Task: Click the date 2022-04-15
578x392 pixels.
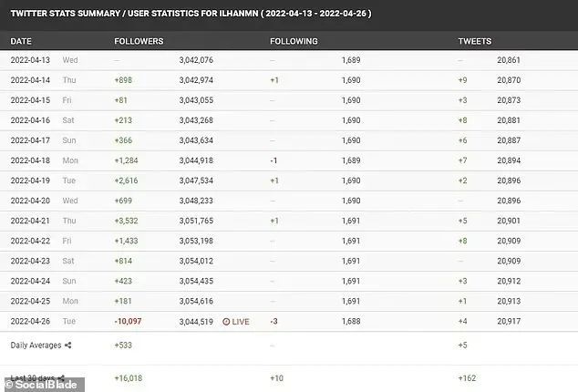Action: coord(30,100)
